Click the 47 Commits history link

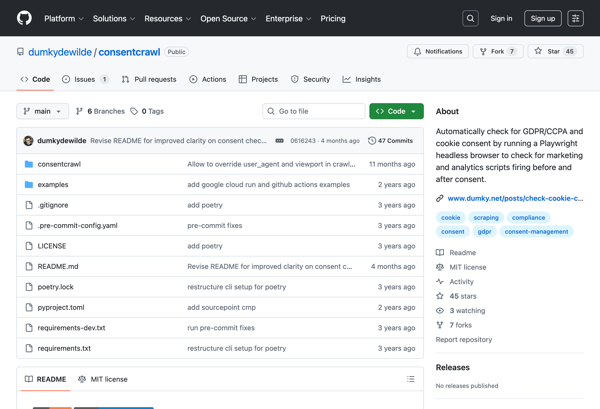pos(391,141)
